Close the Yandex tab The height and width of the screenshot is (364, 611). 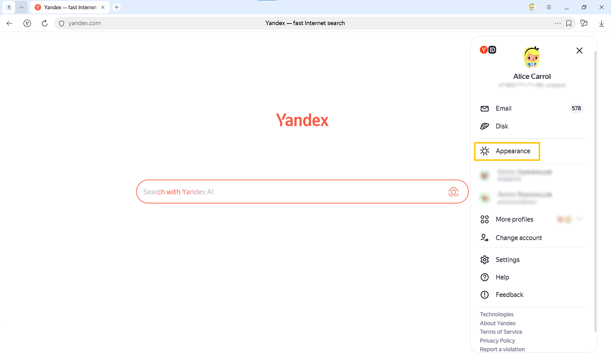pos(103,7)
